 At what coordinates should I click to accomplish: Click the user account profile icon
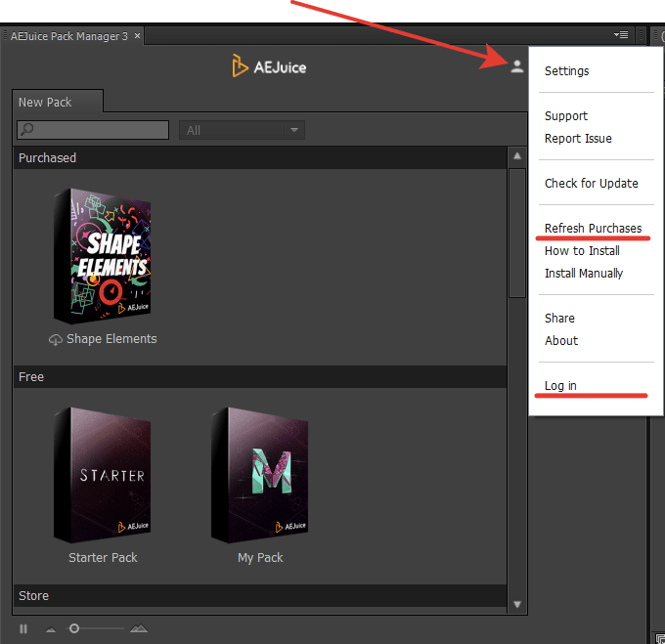coord(516,66)
